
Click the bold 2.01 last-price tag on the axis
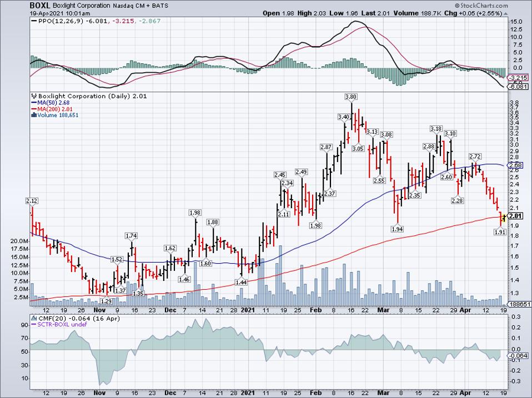point(516,216)
